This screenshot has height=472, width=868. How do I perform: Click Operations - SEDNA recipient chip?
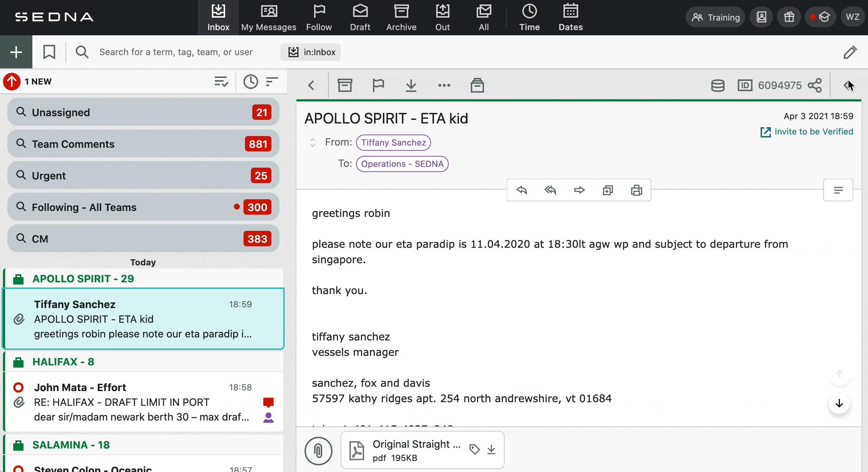click(x=402, y=164)
